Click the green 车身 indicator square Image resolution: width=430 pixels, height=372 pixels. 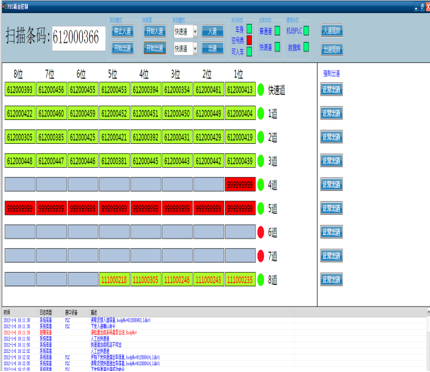(x=249, y=29)
